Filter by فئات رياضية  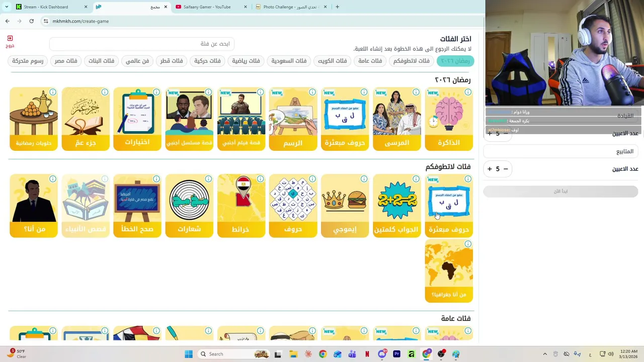[246, 61]
